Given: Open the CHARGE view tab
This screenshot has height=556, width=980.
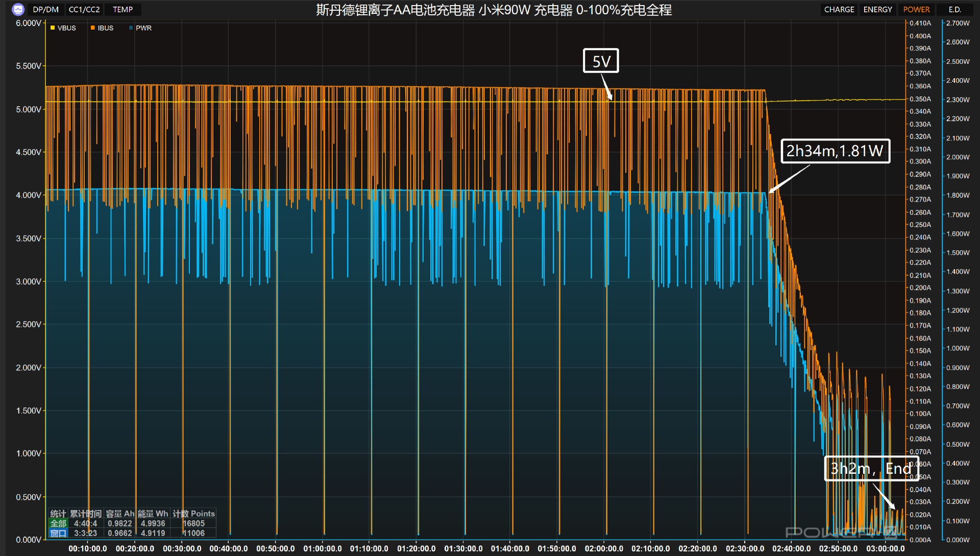Looking at the screenshot, I should (x=839, y=10).
